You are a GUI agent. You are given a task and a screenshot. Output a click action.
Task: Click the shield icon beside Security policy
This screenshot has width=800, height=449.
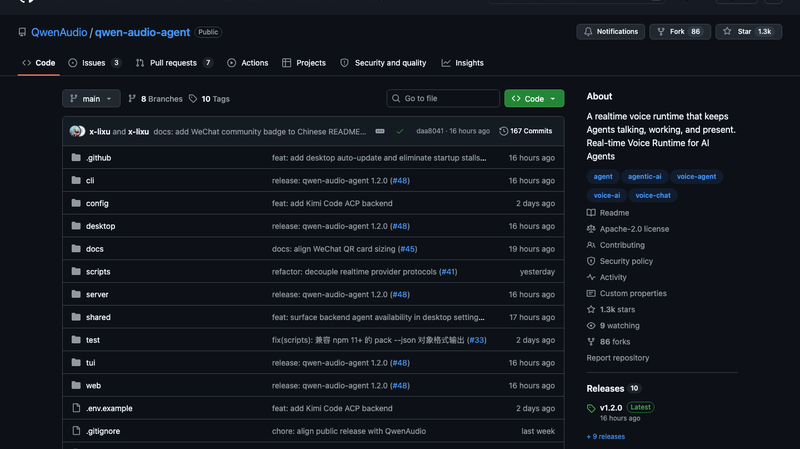(591, 261)
